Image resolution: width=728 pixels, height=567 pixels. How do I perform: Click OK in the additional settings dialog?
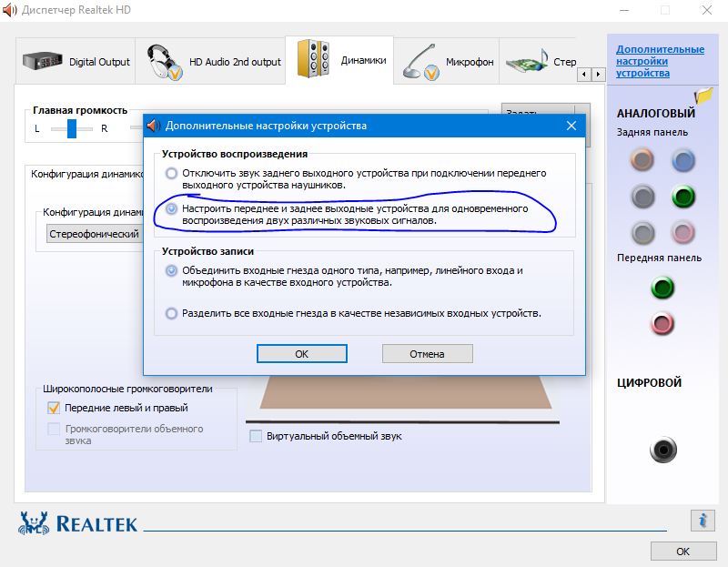[x=302, y=354]
